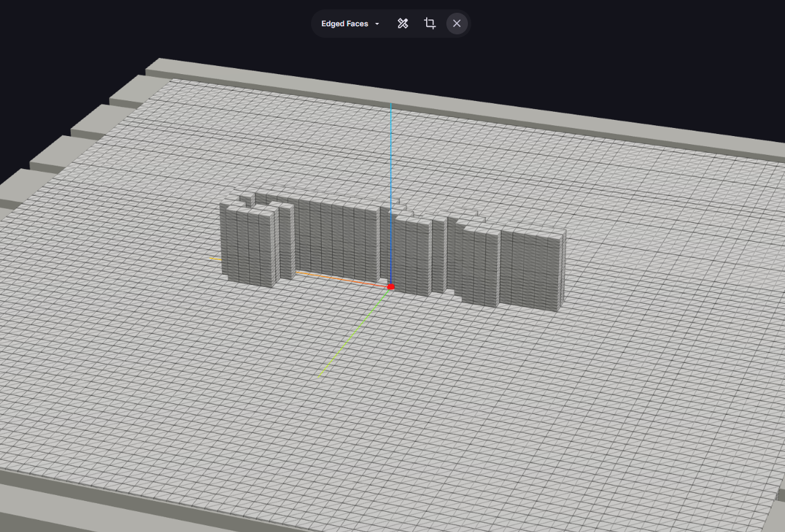Click the arrow beside Edged Faces

point(377,24)
